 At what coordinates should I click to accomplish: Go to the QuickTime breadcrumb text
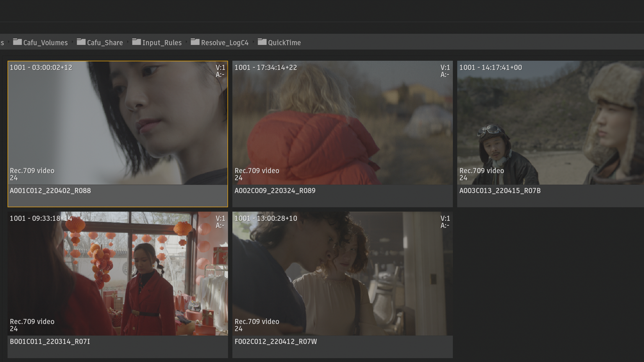coord(284,43)
